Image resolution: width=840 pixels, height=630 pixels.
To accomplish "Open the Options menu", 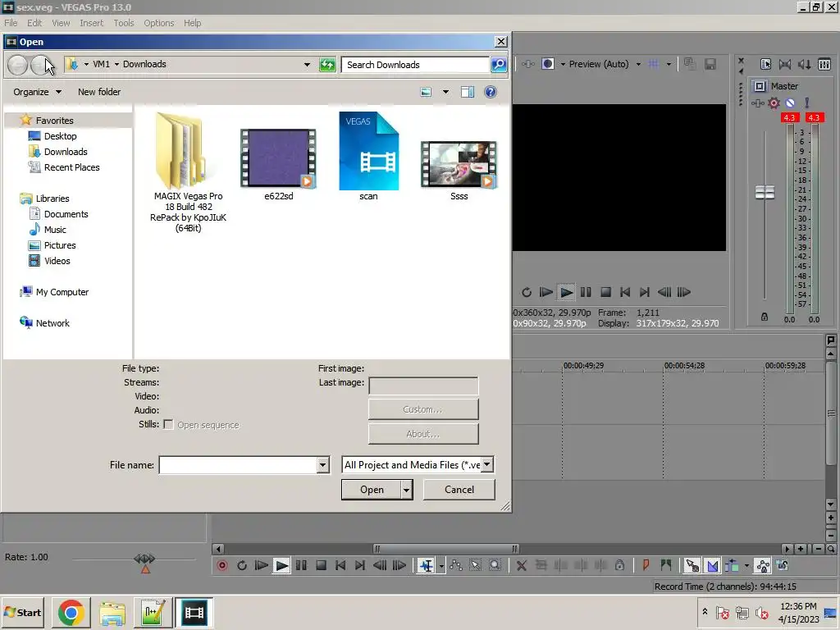I will pyautogui.click(x=159, y=23).
